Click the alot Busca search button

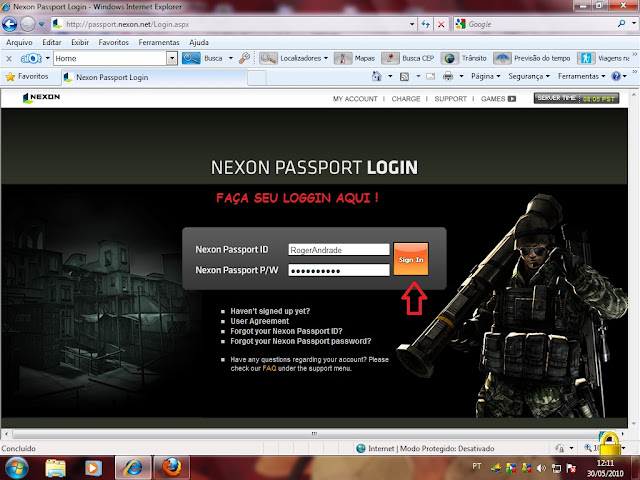click(x=203, y=58)
